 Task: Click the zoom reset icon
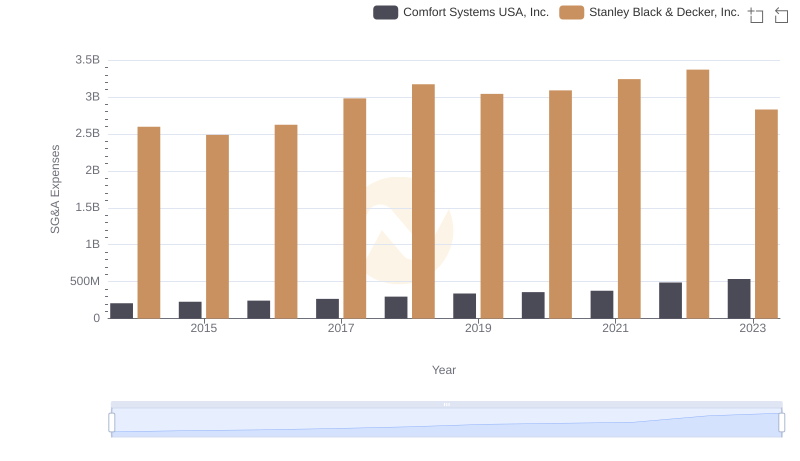click(x=781, y=15)
